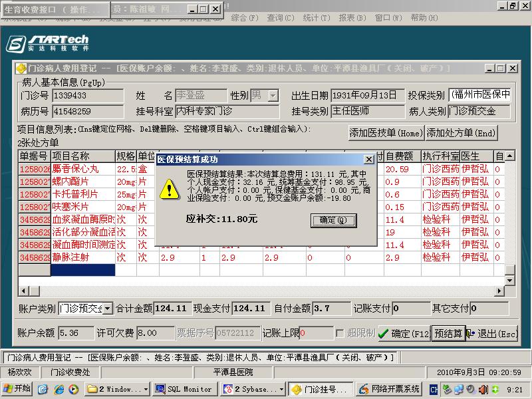Open the 综合(F) menu
Viewport: 532px width, 399px height.
click(x=245, y=18)
